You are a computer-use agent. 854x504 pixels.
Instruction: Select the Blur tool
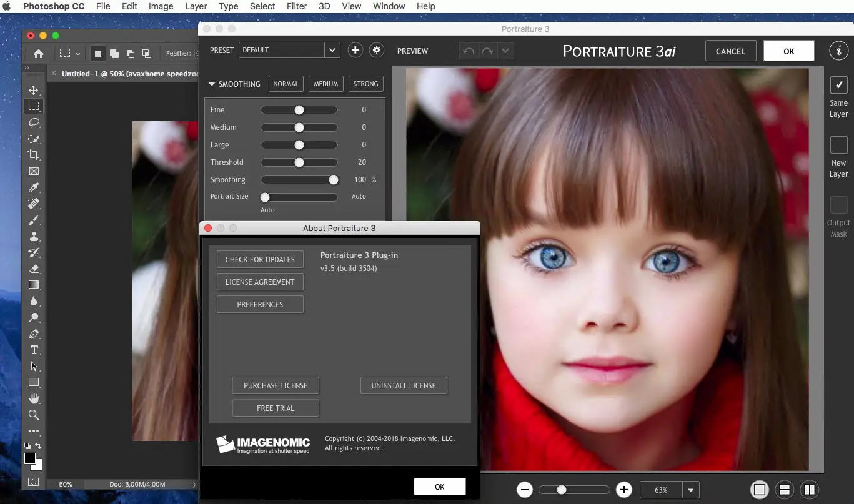(34, 301)
